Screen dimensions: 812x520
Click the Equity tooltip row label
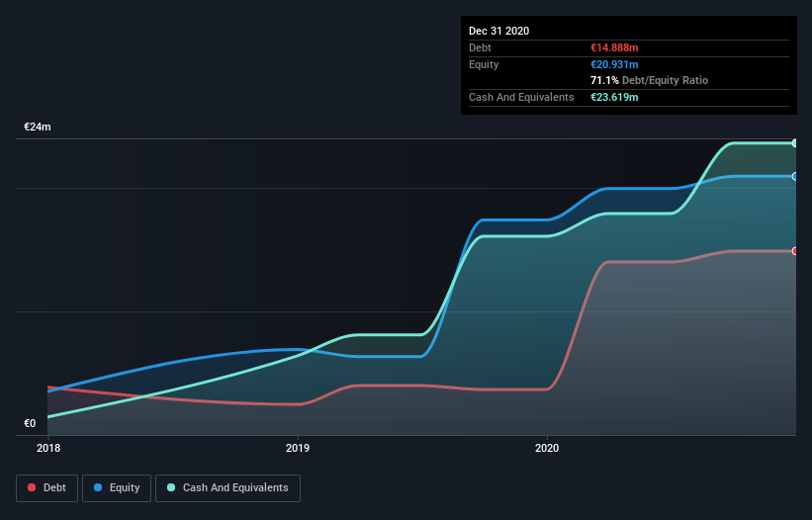(484, 64)
